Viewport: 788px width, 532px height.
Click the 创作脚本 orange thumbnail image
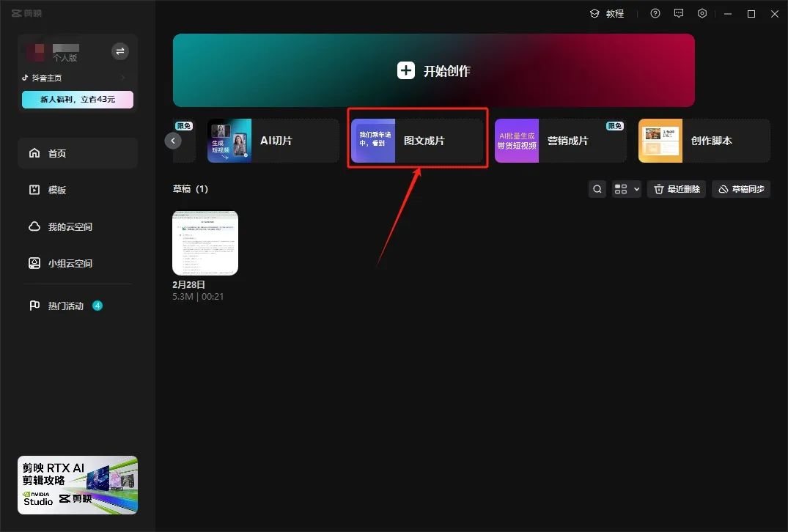point(661,141)
